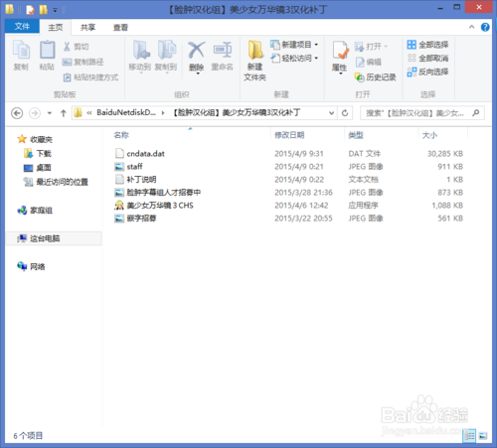497x448 pixels.
Task: Switch to the Large icons view button
Action: (x=483, y=436)
